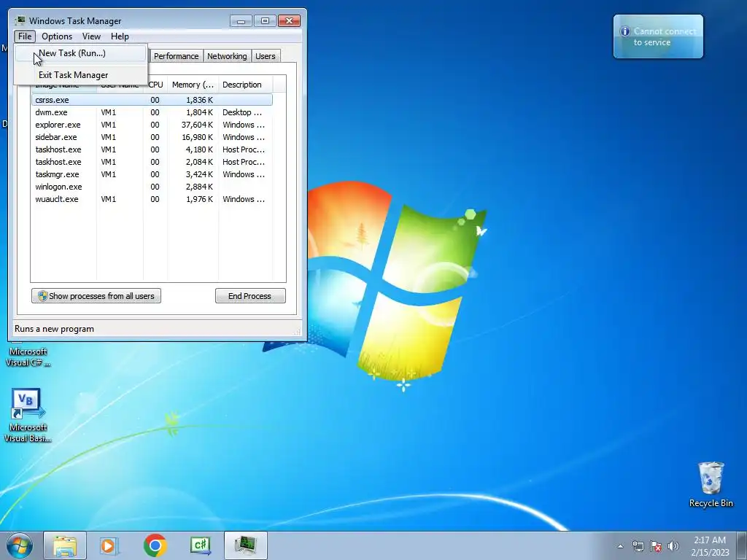This screenshot has width=747, height=560.
Task: Select the taskmgr.exe process
Action: [152, 174]
